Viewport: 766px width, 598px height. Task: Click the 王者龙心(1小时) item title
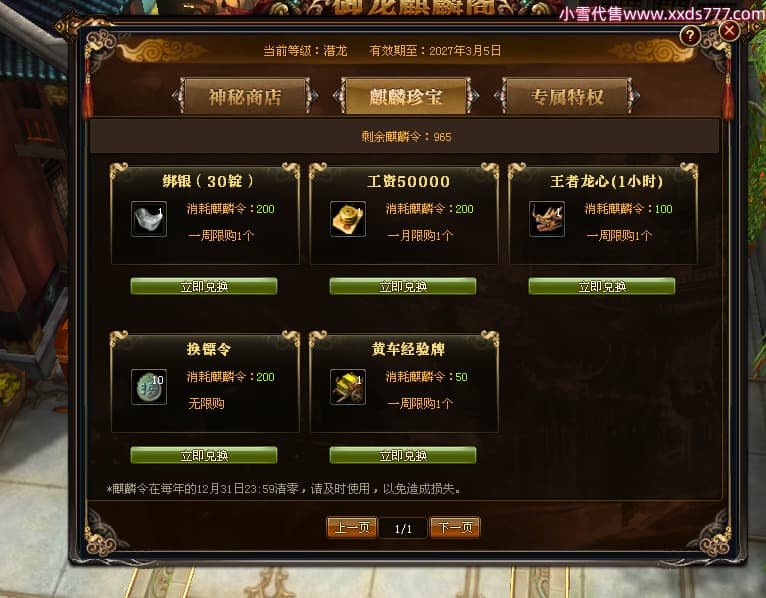[606, 182]
